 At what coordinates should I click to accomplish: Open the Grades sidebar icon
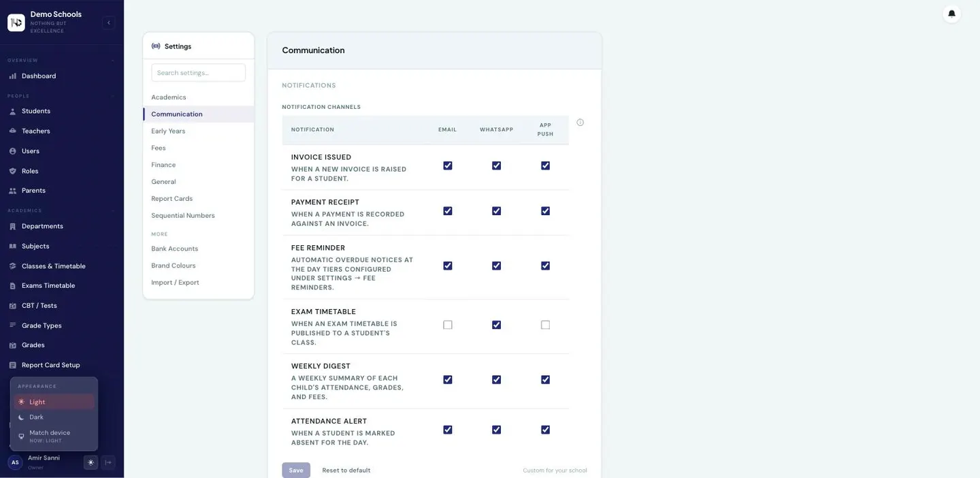click(12, 345)
